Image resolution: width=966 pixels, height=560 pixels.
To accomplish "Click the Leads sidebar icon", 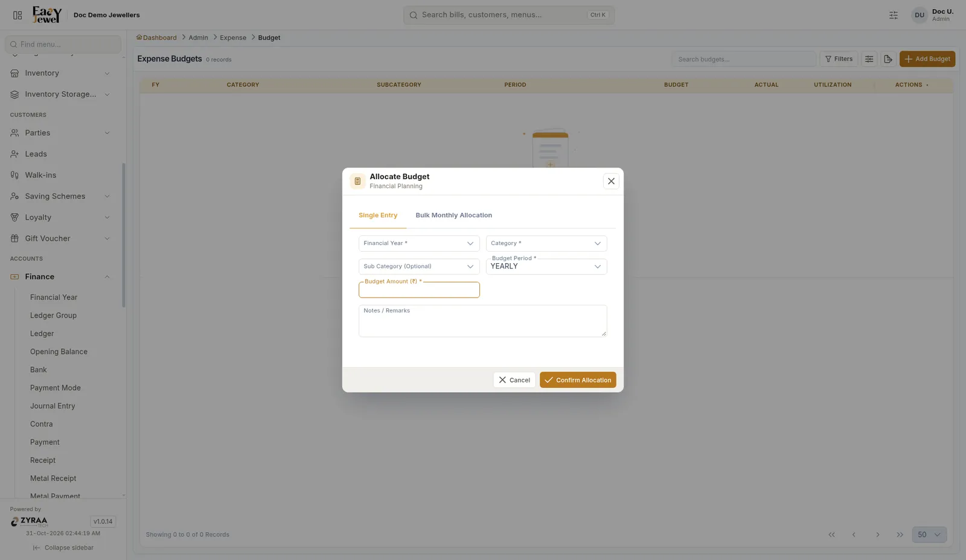I will tap(14, 154).
